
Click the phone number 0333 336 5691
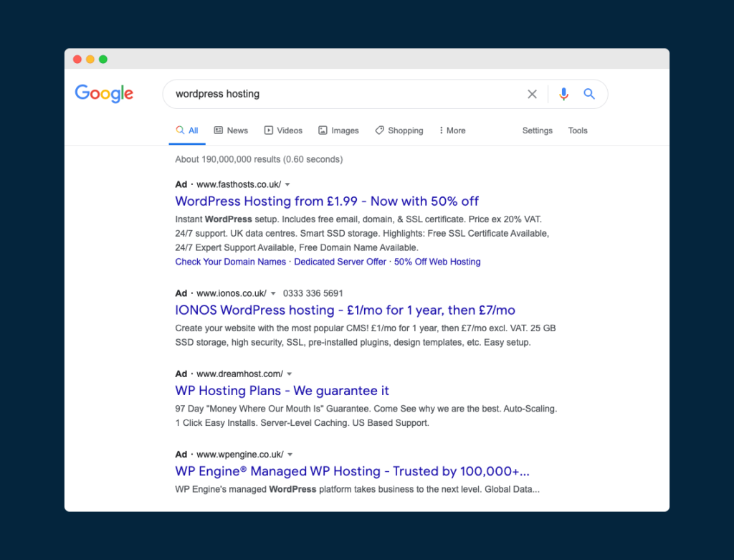point(313,293)
